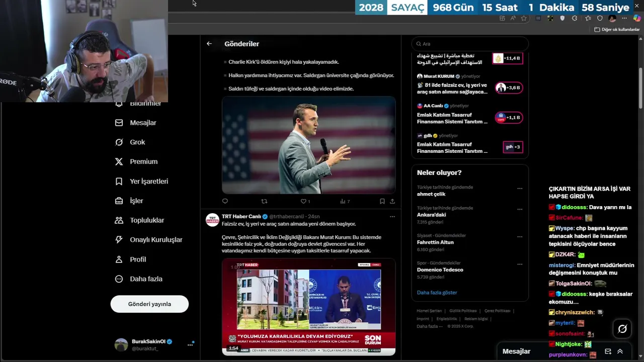Open Premium in the sidebar
This screenshot has width=644, height=362.
(x=136, y=162)
